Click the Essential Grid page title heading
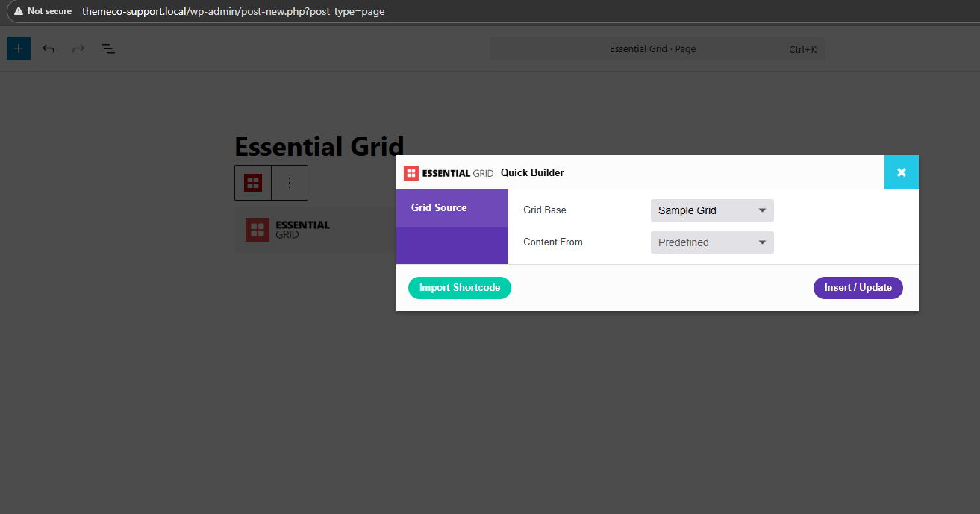This screenshot has width=980, height=514. point(319,146)
